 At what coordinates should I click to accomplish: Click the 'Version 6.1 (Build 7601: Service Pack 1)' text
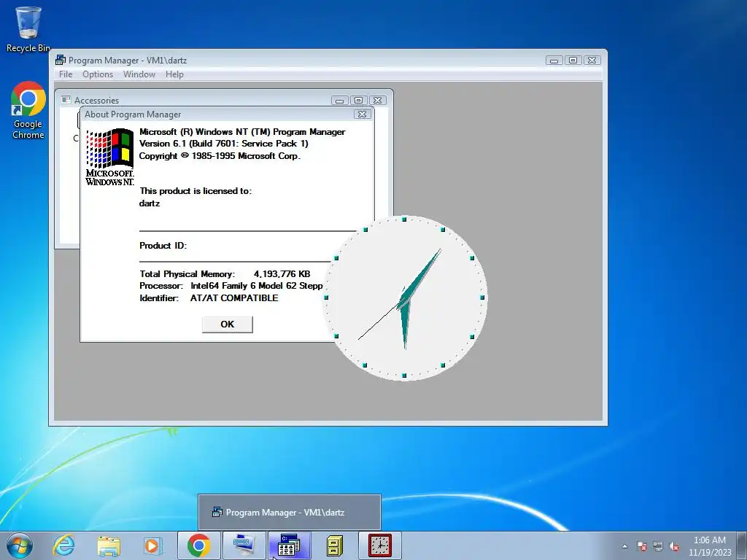point(223,144)
